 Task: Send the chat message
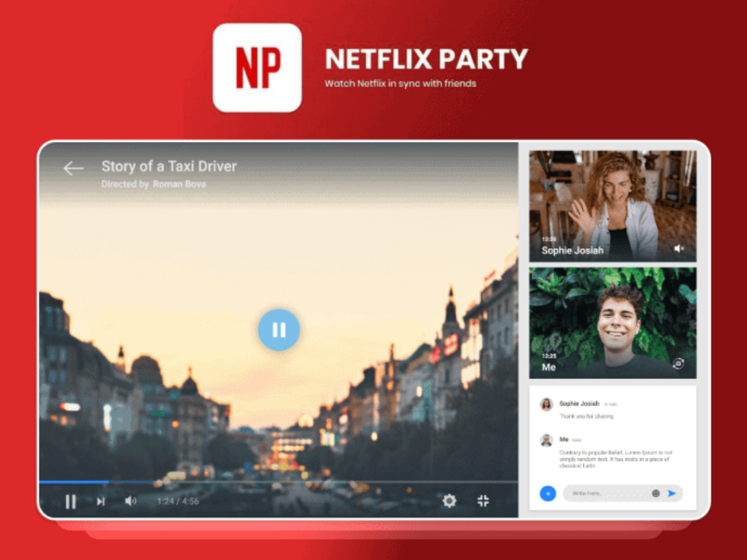(x=672, y=493)
